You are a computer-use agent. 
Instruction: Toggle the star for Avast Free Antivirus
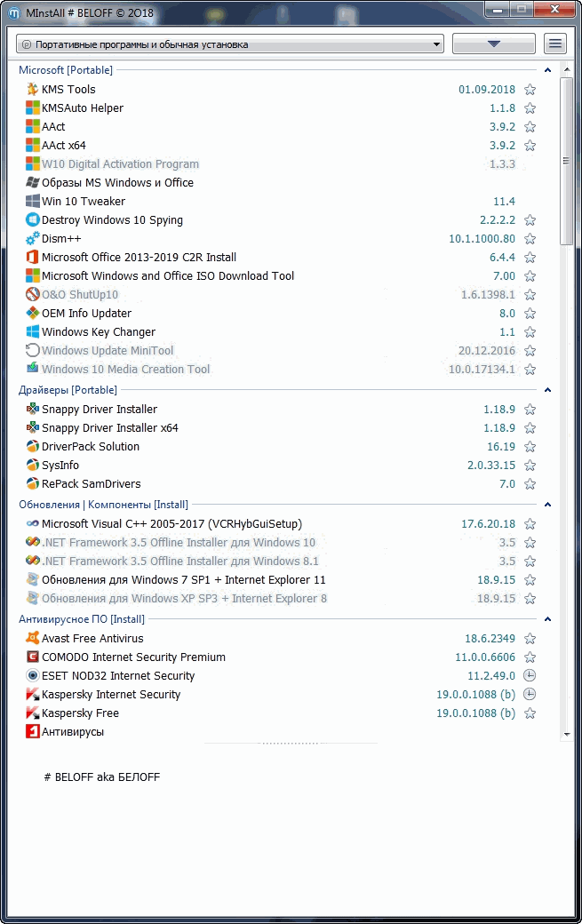point(530,638)
